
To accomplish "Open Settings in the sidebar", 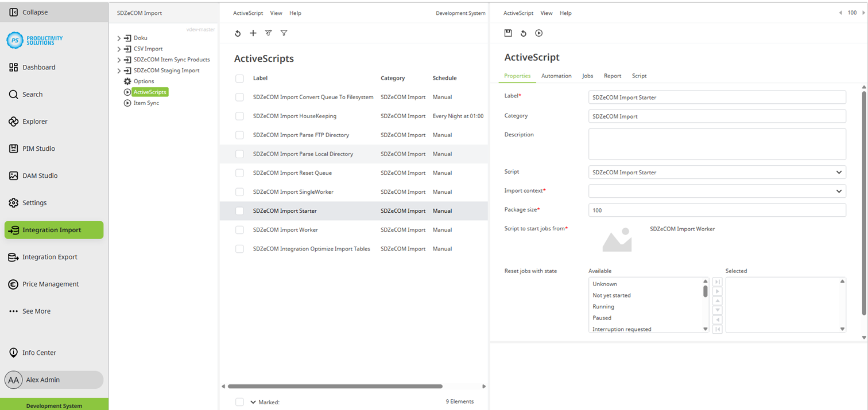I will click(34, 202).
